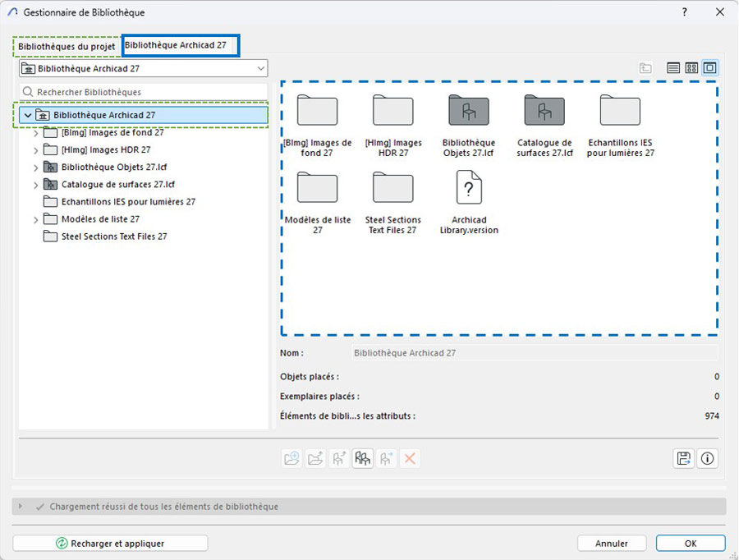Image resolution: width=739 pixels, height=560 pixels.
Task: Select [BImg] Images de fond 27 in tree
Action: point(112,132)
